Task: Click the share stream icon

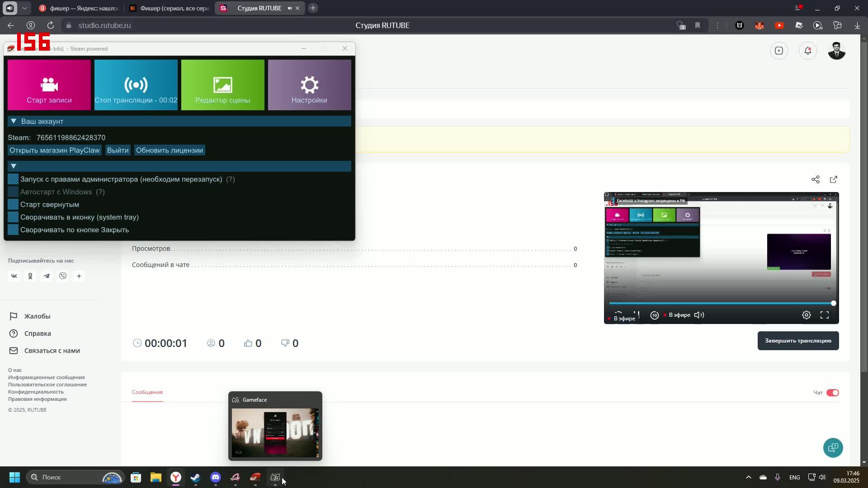Action: tap(816, 179)
